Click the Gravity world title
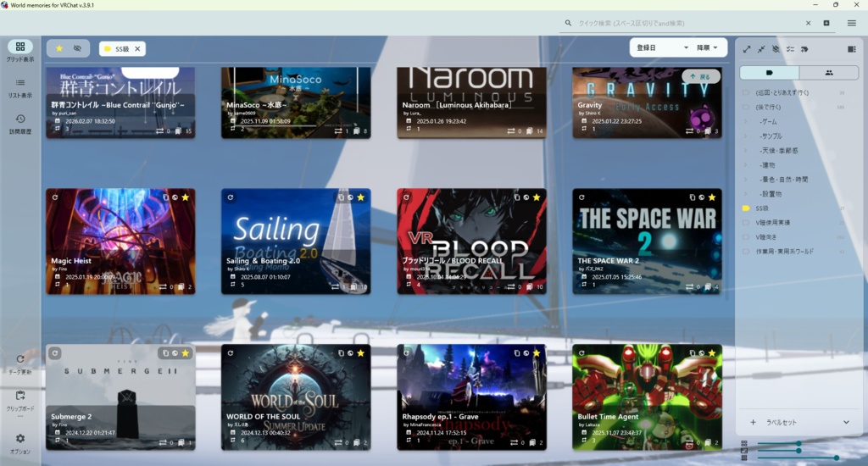Screen dimensions: 868x466 (590, 104)
